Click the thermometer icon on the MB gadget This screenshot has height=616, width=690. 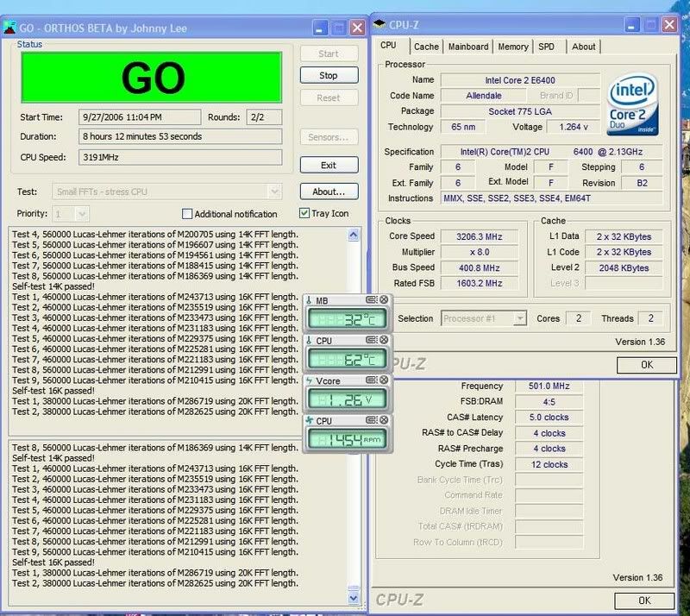309,301
